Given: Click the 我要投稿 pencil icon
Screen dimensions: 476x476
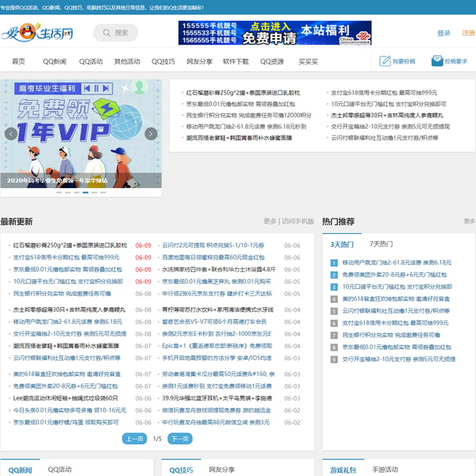Looking at the screenshot, I should point(386,61).
